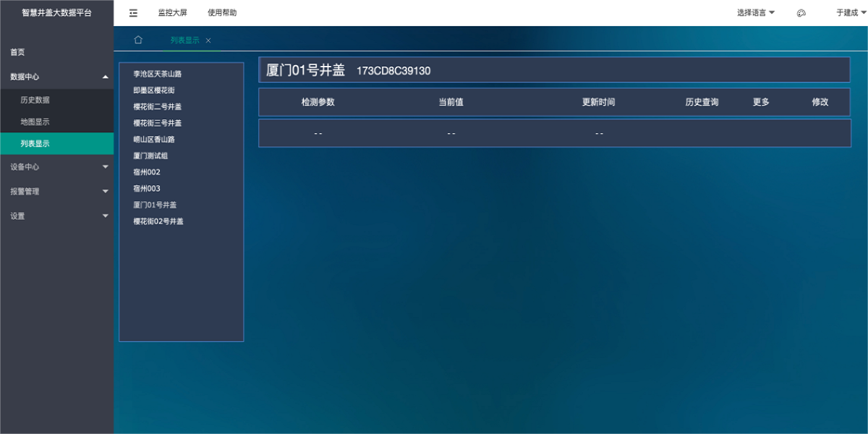Select device 宿州002 from the list

pyautogui.click(x=145, y=172)
